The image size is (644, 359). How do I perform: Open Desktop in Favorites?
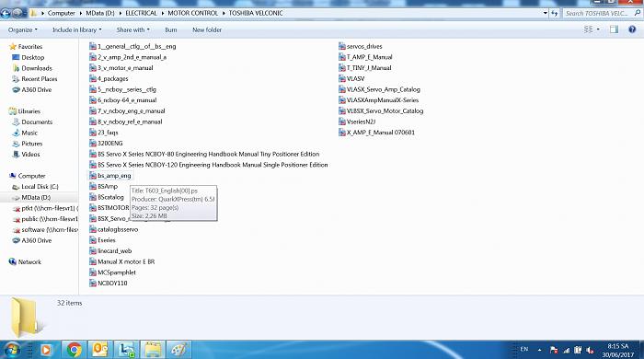[x=28, y=57]
